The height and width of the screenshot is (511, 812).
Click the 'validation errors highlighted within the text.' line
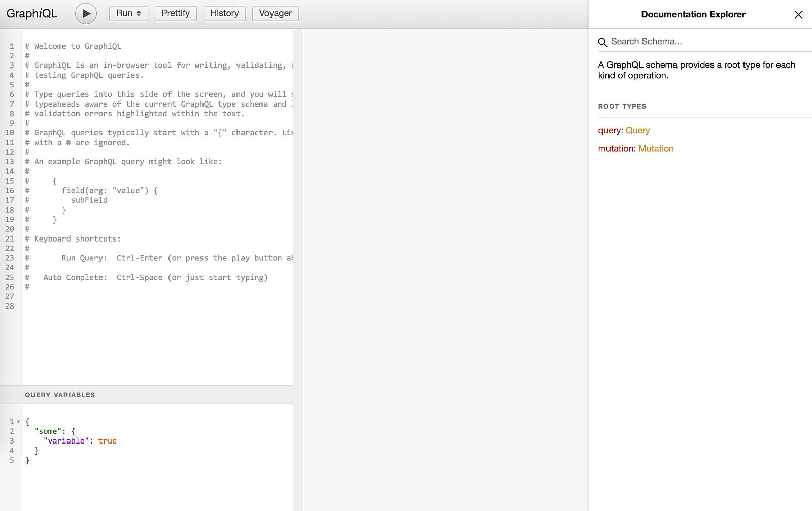134,114
